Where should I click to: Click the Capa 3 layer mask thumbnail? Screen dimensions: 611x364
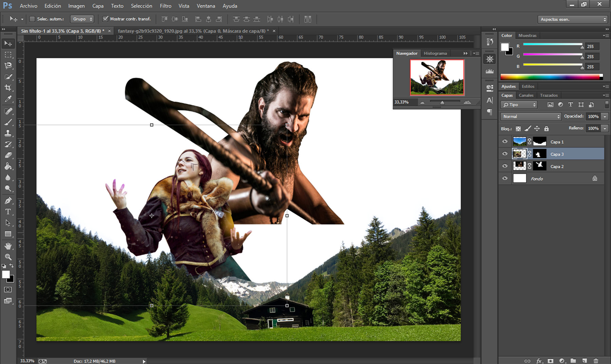point(540,154)
